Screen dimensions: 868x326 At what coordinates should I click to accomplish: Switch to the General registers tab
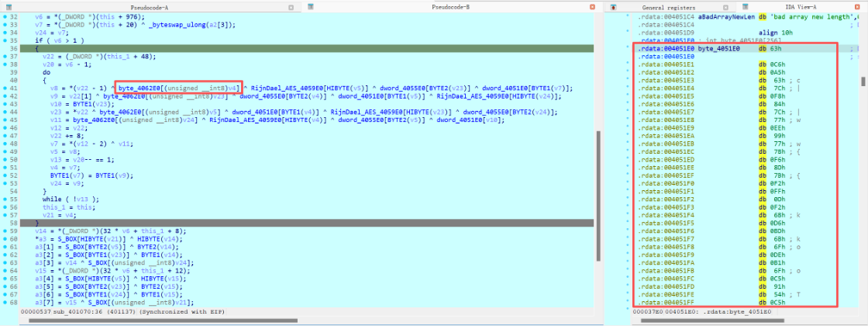[x=666, y=6]
